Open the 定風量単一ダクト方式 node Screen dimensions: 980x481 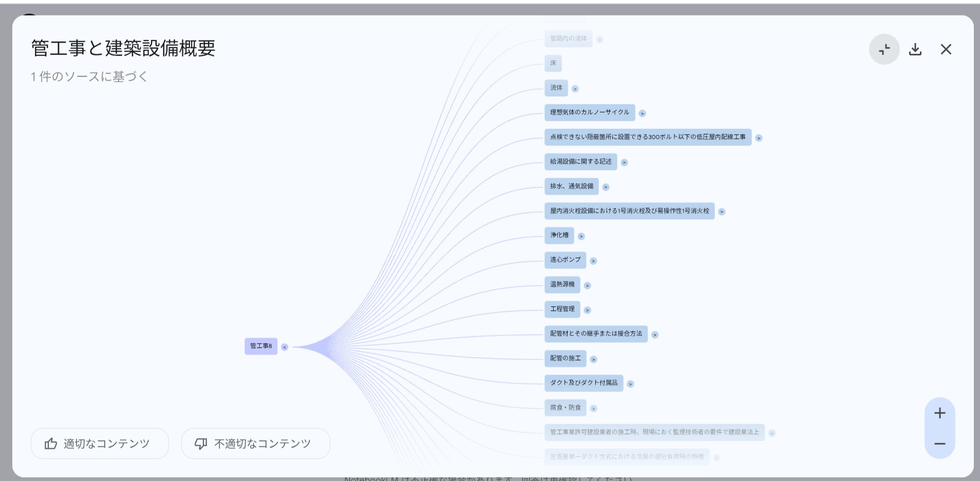(x=627, y=457)
